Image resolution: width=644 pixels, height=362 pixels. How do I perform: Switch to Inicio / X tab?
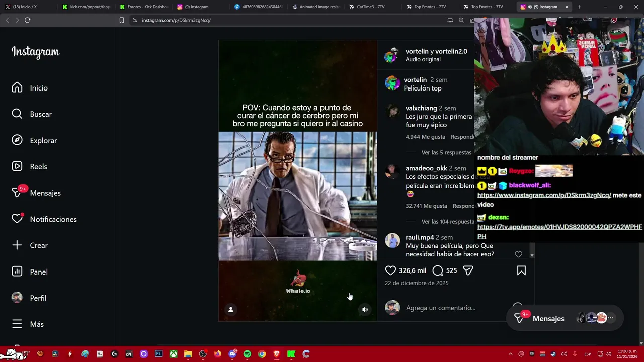coord(29,7)
